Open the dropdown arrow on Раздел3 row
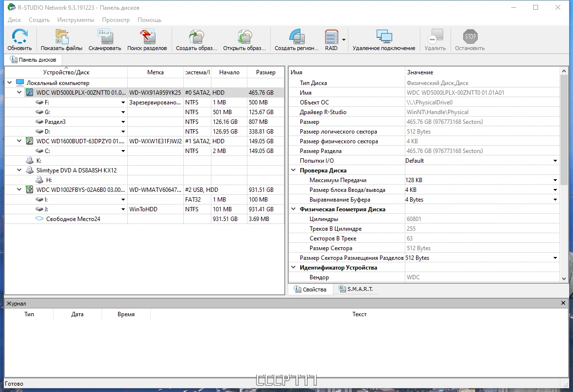This screenshot has width=573, height=392. click(x=123, y=122)
